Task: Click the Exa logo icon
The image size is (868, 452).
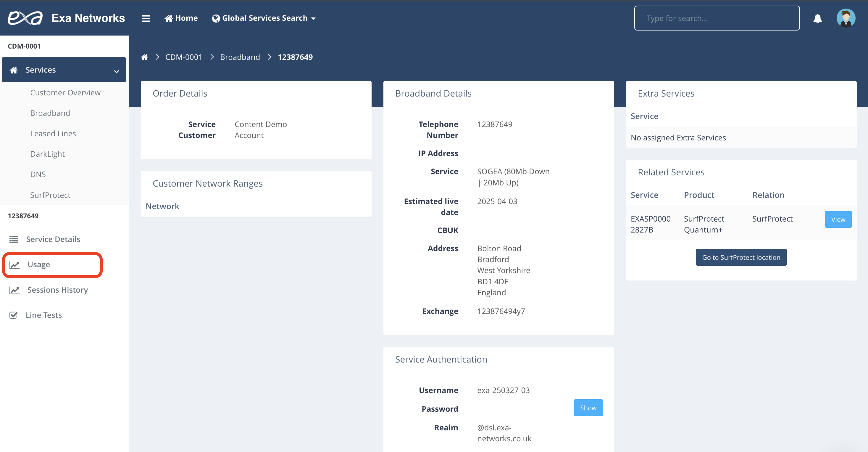Action: [25, 18]
